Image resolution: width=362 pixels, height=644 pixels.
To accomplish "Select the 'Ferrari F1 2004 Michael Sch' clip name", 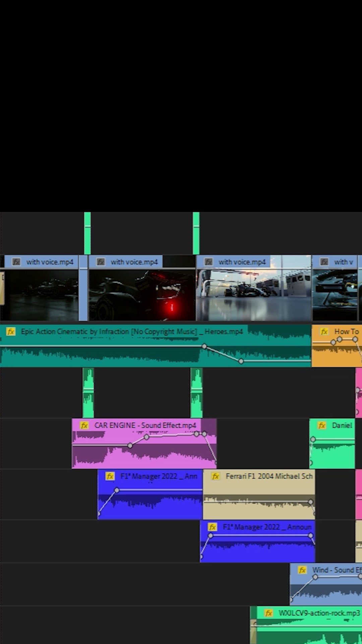I will coord(269,476).
